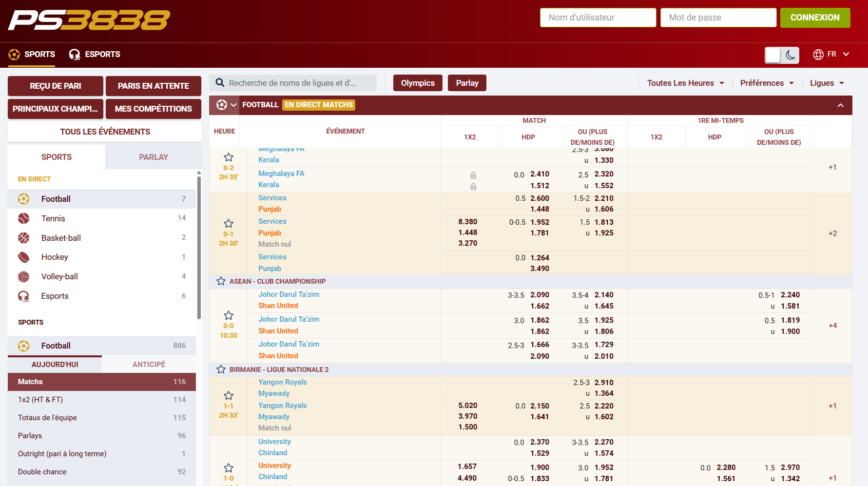Viewport: 868px width, 486px height.
Task: Click the Esports headset icon in navigation
Action: click(x=75, y=54)
